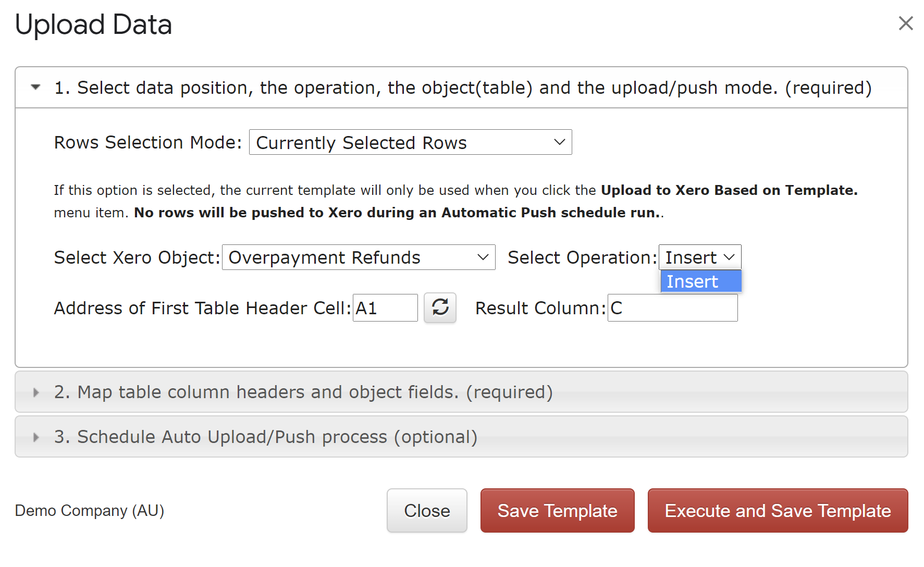Expand section 3 triangle for Schedule Auto Upload
924x567 pixels.
pos(35,437)
